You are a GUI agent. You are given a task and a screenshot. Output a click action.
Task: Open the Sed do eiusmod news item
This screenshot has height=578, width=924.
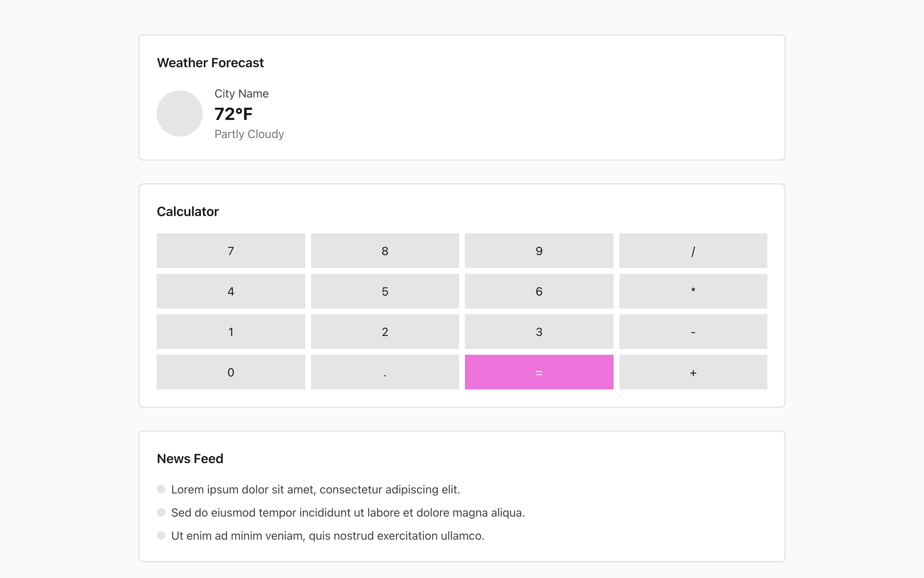(348, 513)
